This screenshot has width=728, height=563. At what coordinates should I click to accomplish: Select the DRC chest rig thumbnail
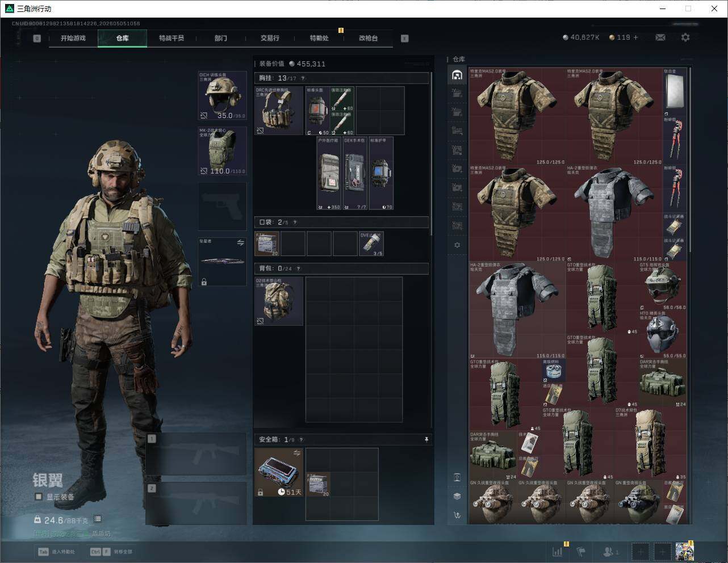pos(279,111)
